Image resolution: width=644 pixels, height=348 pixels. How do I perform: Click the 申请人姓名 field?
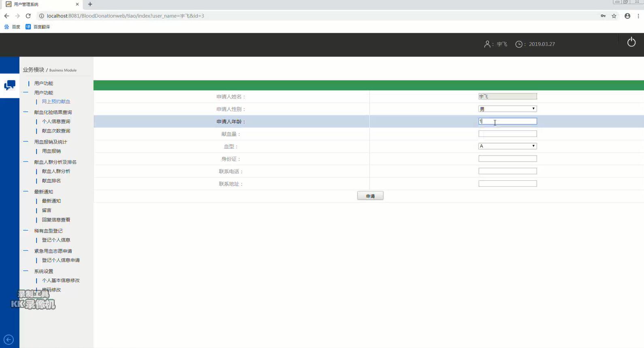[x=508, y=96]
